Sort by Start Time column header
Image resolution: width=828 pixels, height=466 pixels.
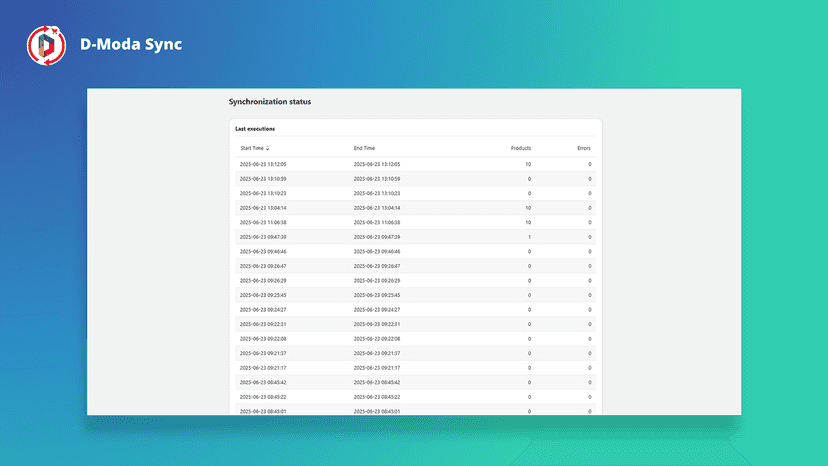coord(252,148)
